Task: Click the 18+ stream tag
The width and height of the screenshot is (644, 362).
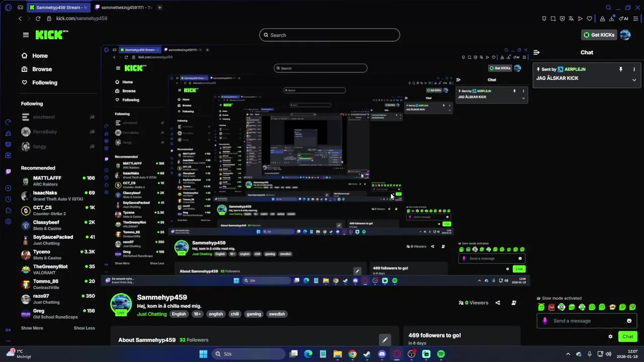Action: [x=197, y=314]
